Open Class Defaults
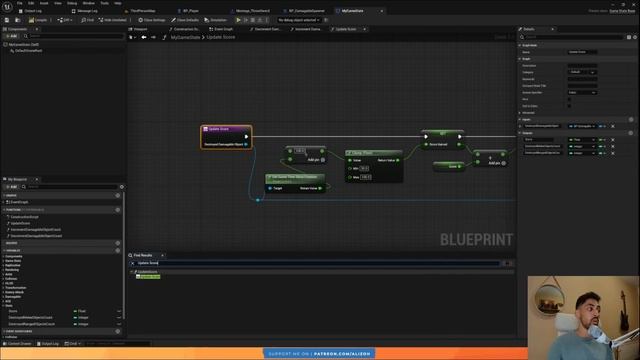The image size is (640, 360). tap(185, 20)
